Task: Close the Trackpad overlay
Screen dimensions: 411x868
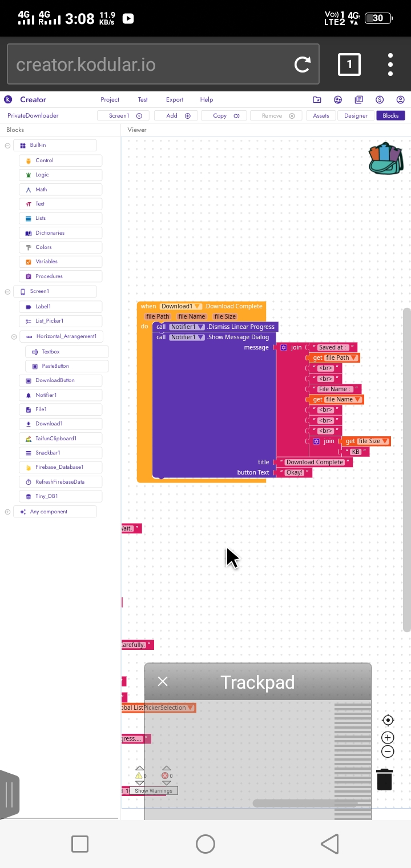Action: point(163,681)
